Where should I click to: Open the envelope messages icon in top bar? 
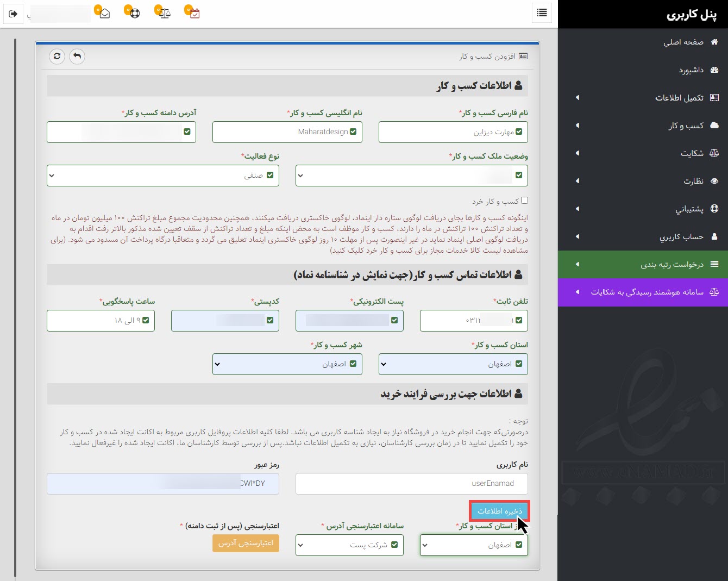[x=104, y=13]
